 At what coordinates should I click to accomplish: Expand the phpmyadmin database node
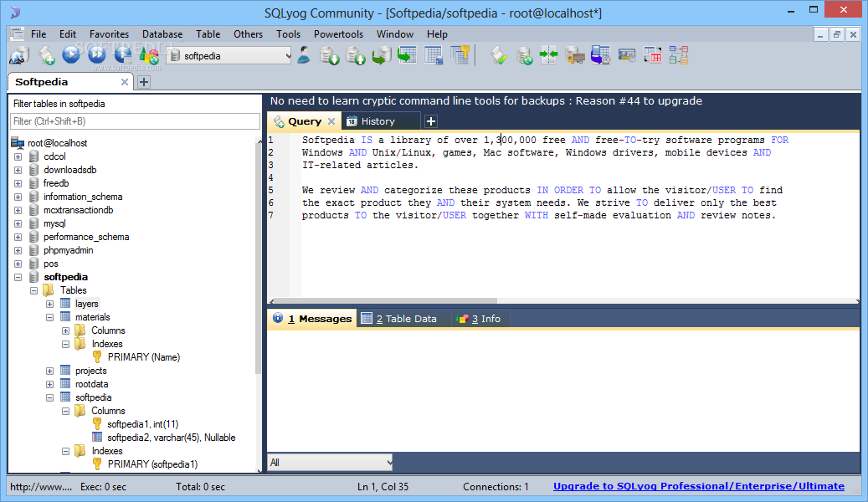pos(18,251)
